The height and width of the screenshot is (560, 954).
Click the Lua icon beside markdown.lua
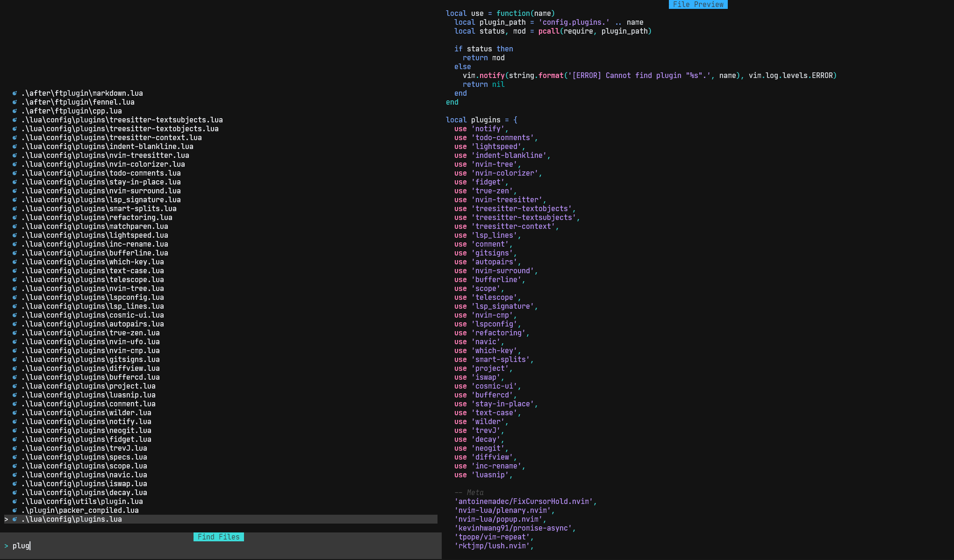[15, 93]
